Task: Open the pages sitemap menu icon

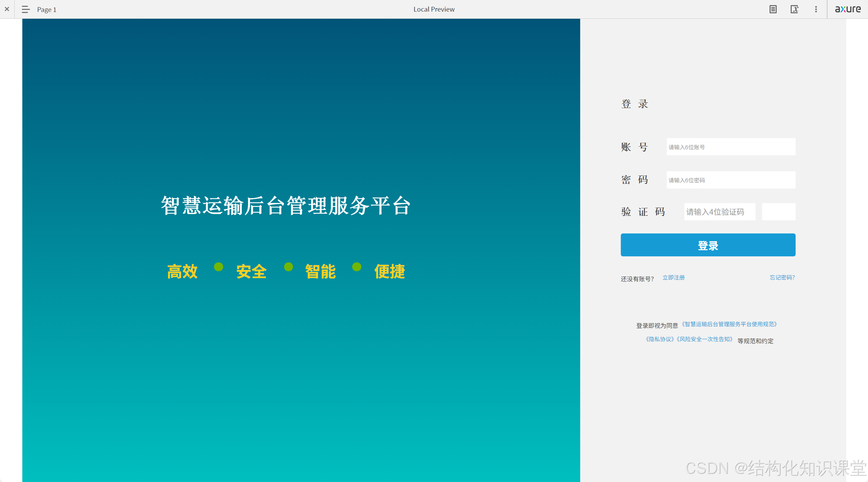Action: click(x=26, y=9)
